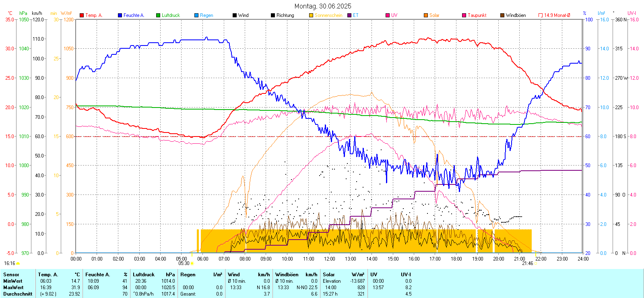
Task: Toggle the Richtung series legend marker
Action: click(x=273, y=15)
